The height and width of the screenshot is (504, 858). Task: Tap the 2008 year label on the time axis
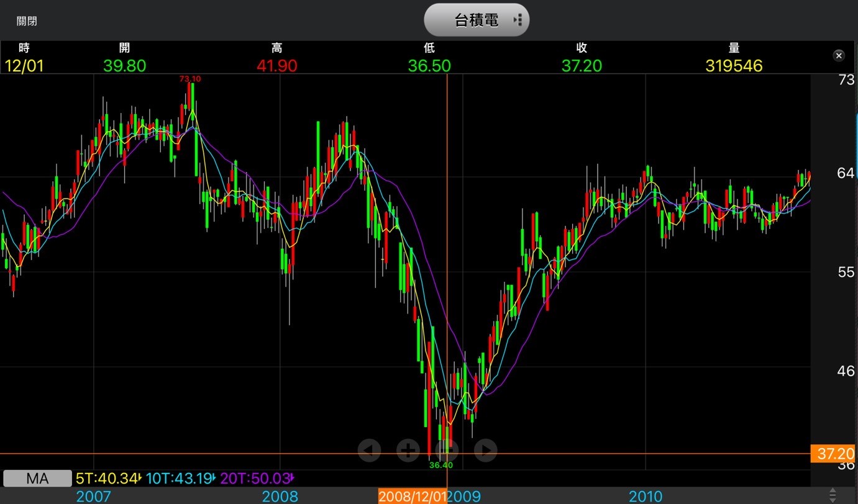pyautogui.click(x=280, y=497)
